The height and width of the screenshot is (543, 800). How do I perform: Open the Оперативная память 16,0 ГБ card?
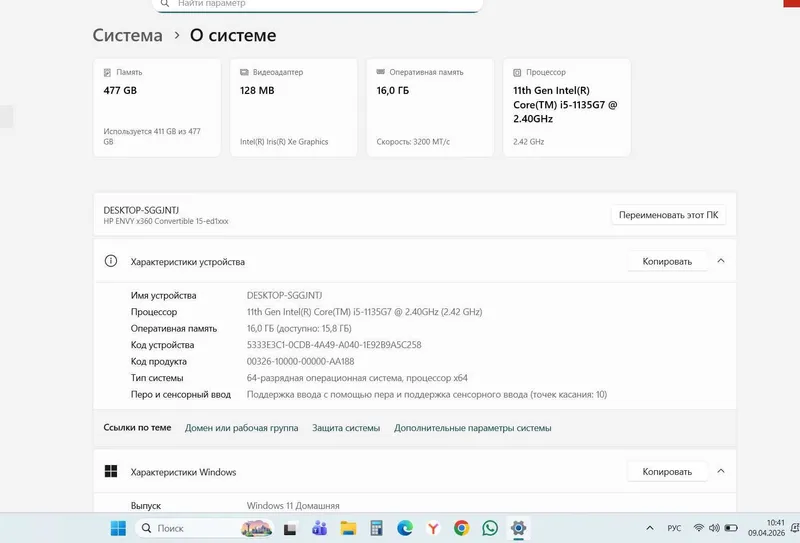click(430, 108)
